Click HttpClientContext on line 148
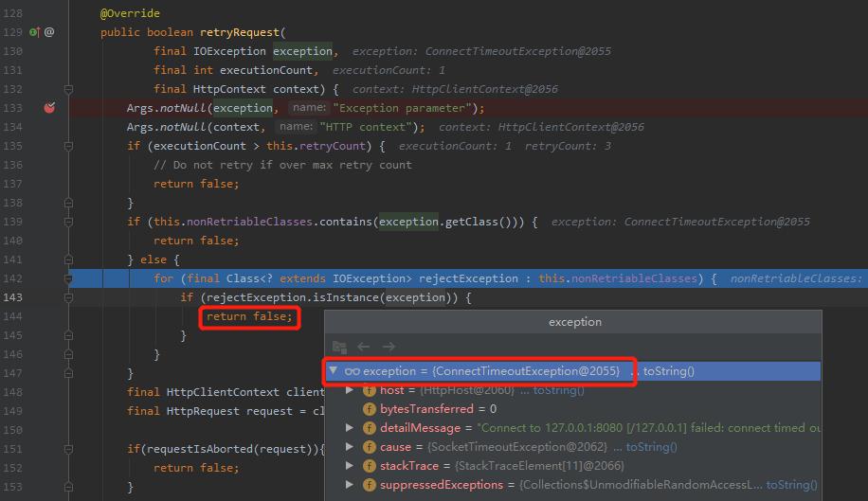Screen dimensions: 868x501 click(223, 392)
